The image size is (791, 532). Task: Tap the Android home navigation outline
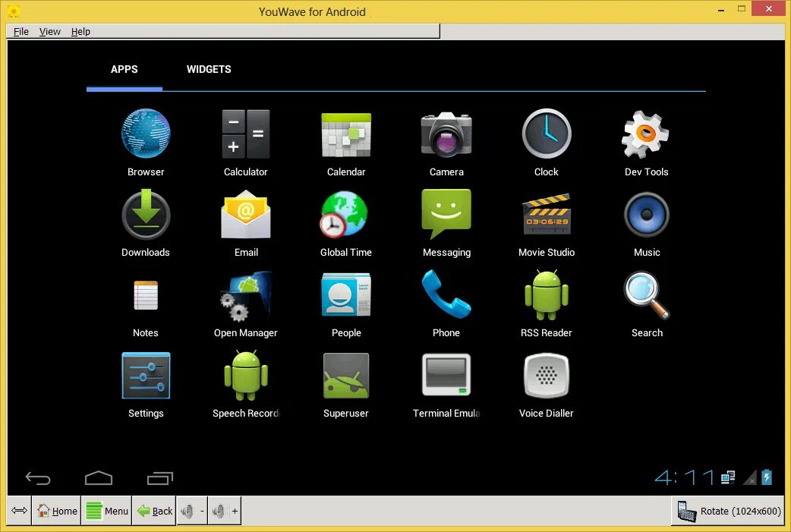(x=99, y=477)
